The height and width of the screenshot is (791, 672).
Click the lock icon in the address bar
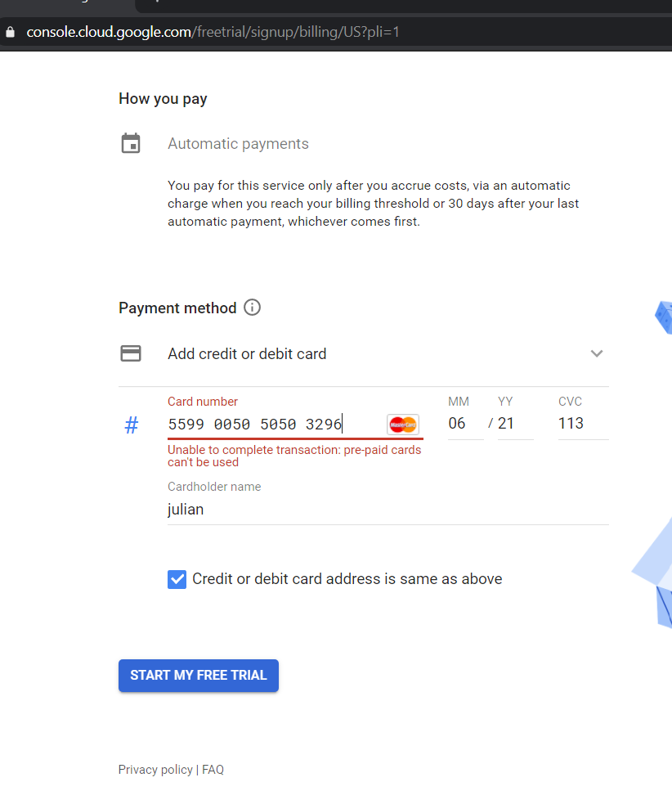point(11,33)
